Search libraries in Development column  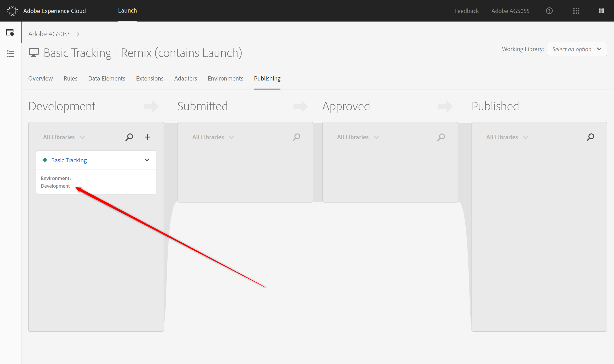(x=129, y=137)
